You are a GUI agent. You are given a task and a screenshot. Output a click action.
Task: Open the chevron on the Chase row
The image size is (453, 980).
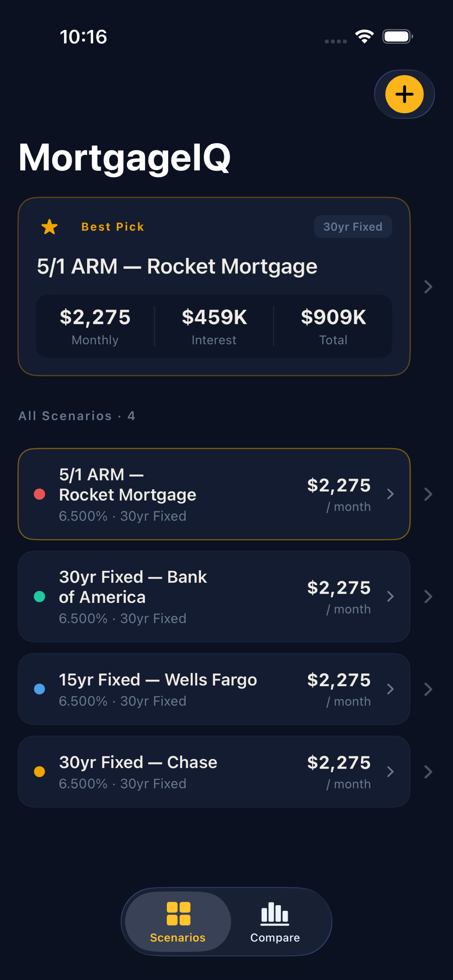coord(390,772)
